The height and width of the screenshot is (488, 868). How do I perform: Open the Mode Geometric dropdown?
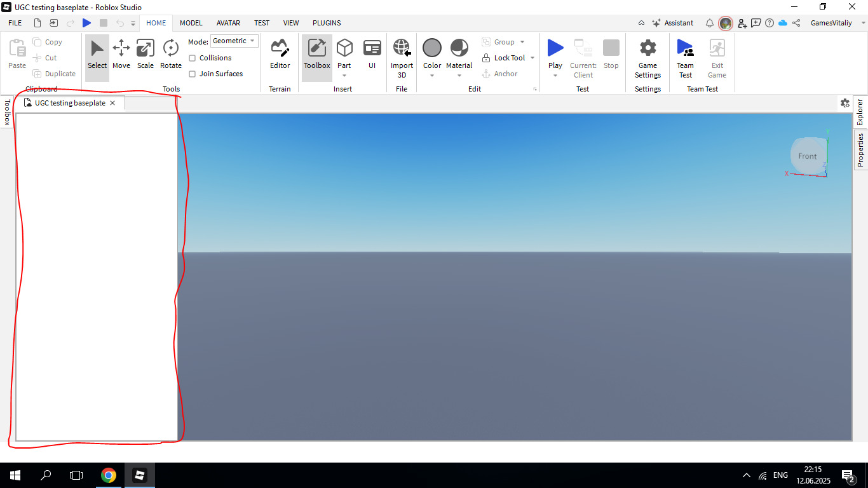point(234,41)
